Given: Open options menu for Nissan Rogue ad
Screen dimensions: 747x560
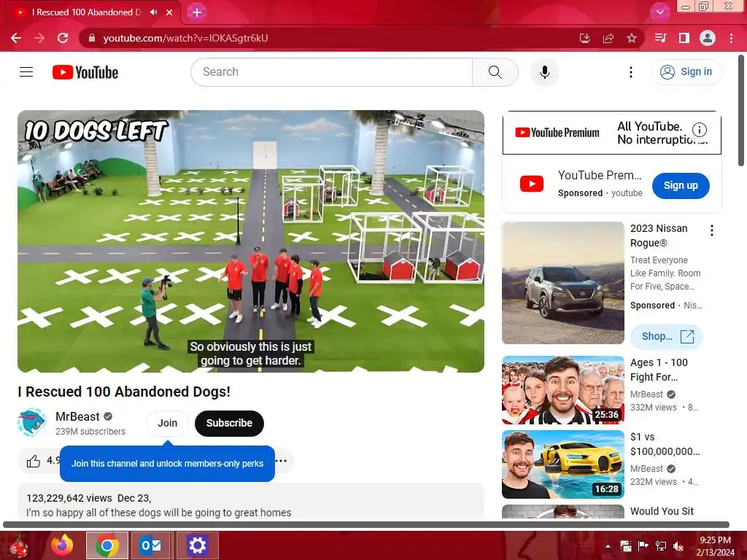Looking at the screenshot, I should (712, 230).
